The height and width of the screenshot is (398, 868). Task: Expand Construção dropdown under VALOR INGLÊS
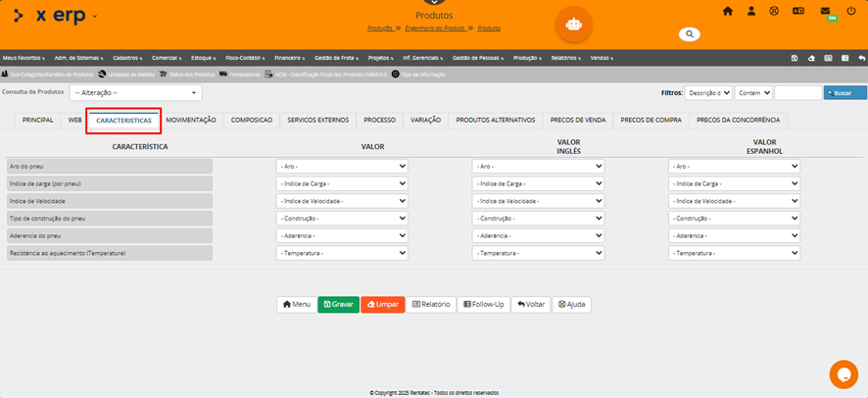538,218
